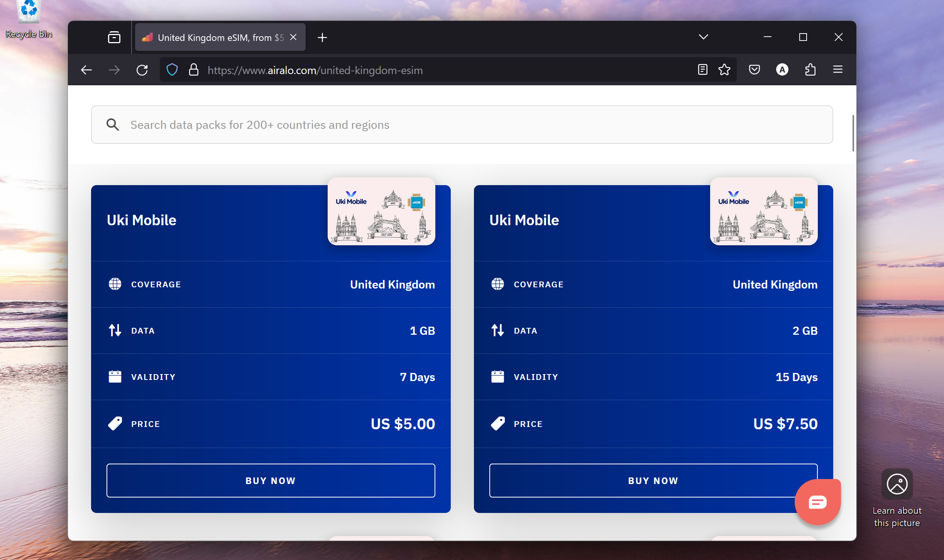
Task: Click the US $5.00 price text
Action: coord(403,424)
